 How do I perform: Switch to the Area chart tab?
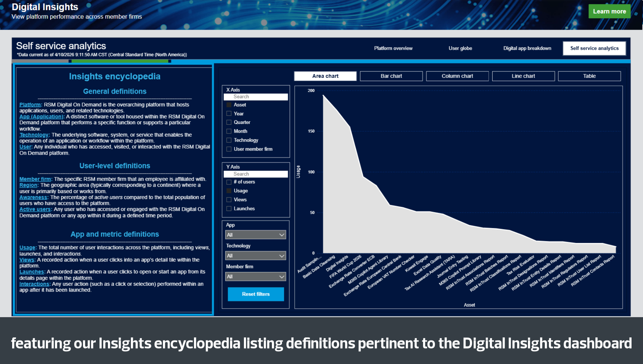point(325,76)
